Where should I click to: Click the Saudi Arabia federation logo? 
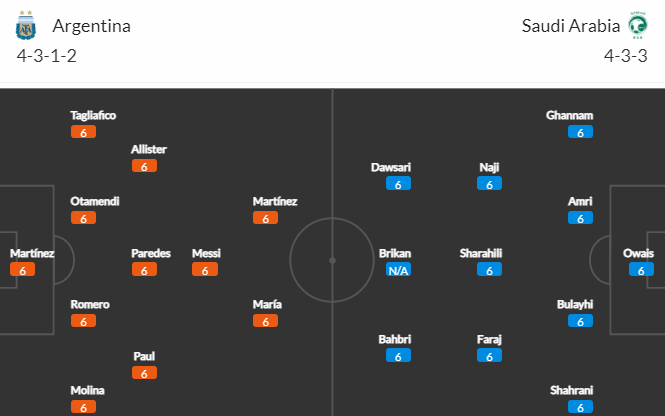point(637,25)
